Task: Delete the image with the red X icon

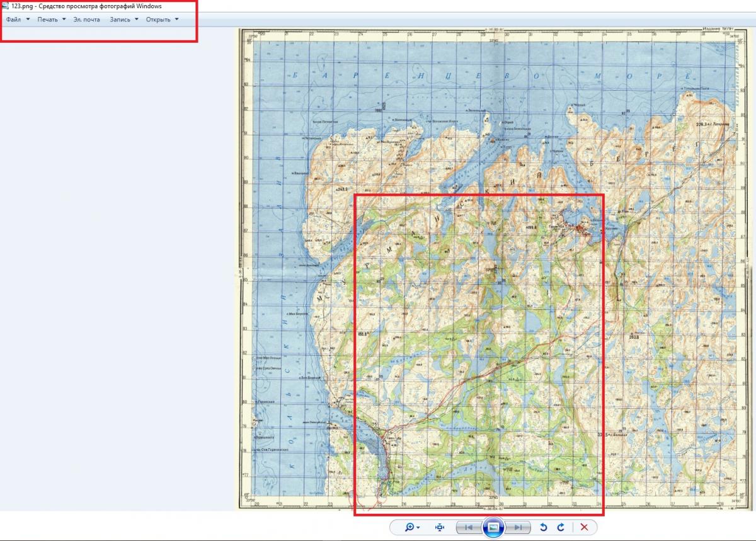Action: (584, 527)
